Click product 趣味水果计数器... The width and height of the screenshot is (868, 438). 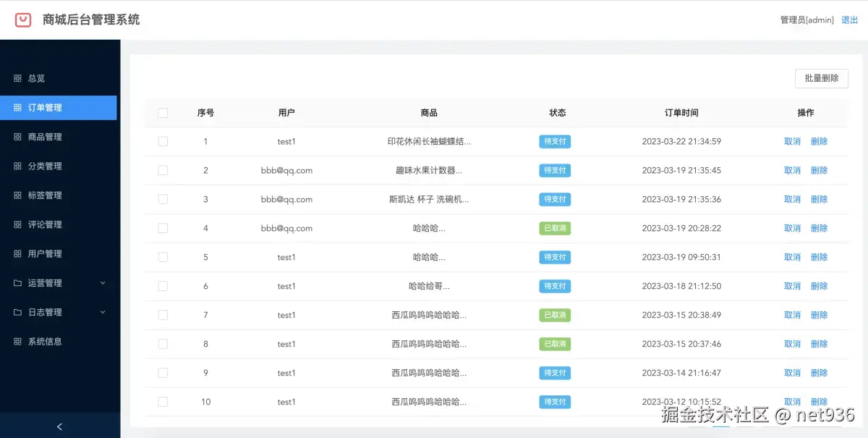point(429,170)
